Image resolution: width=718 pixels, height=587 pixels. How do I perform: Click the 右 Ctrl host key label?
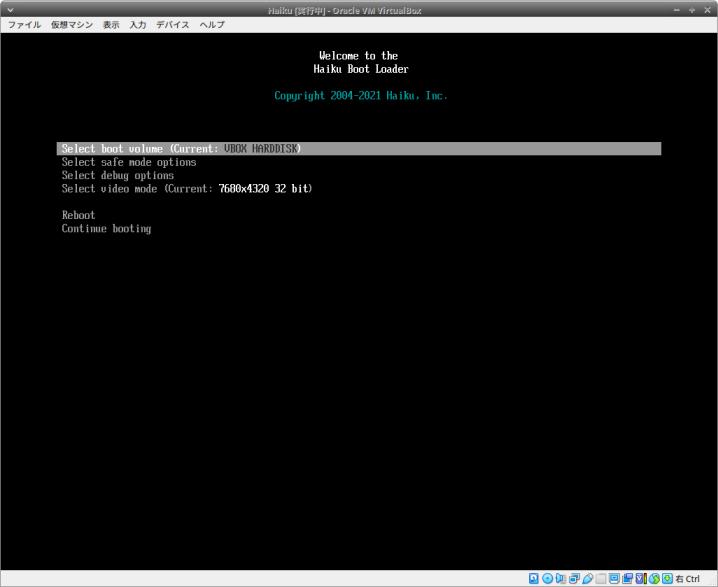688,579
